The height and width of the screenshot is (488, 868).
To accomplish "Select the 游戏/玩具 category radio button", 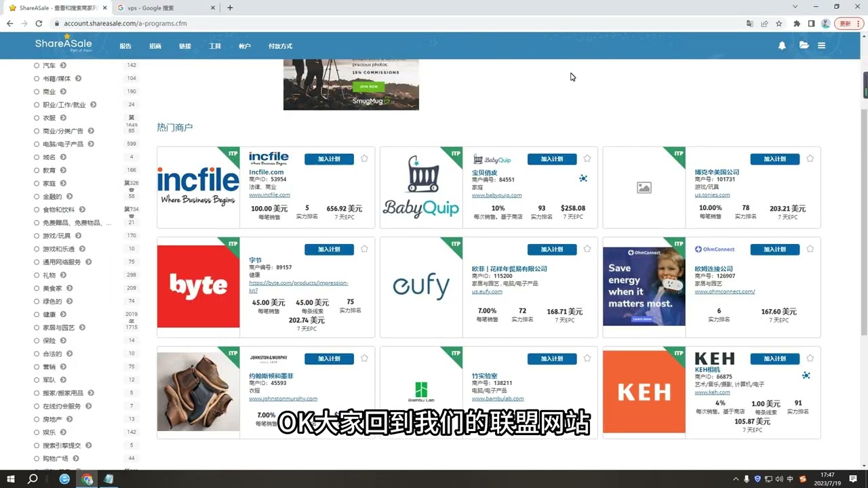I will [x=37, y=236].
